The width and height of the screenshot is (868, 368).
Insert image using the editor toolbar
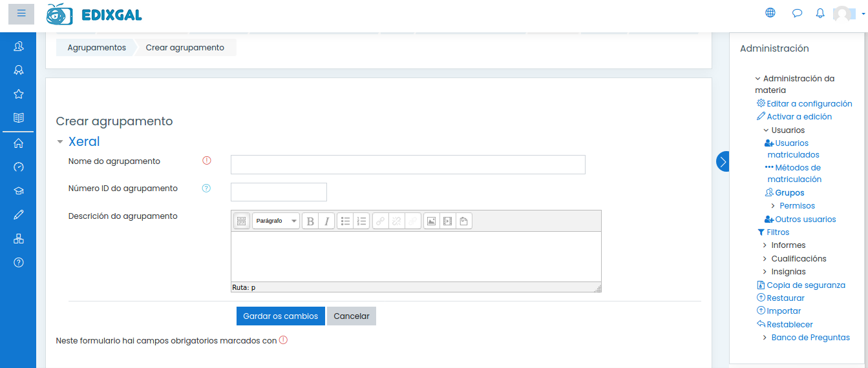click(x=431, y=221)
